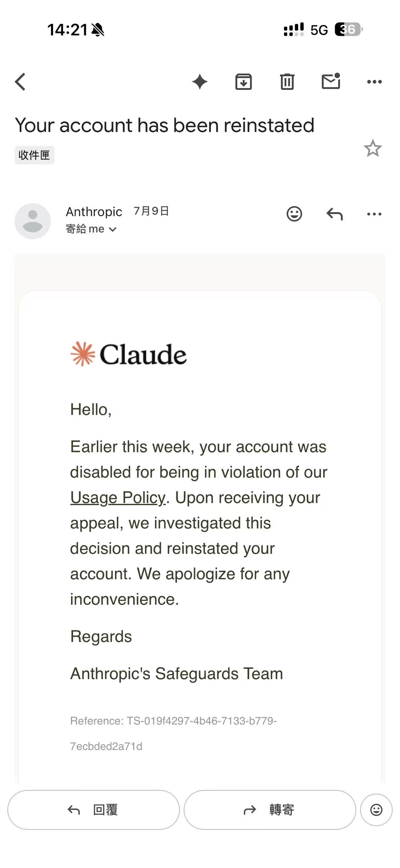This screenshot has width=400, height=868.
Task: Expand recipient details next to 寄給 me
Action: (x=112, y=229)
